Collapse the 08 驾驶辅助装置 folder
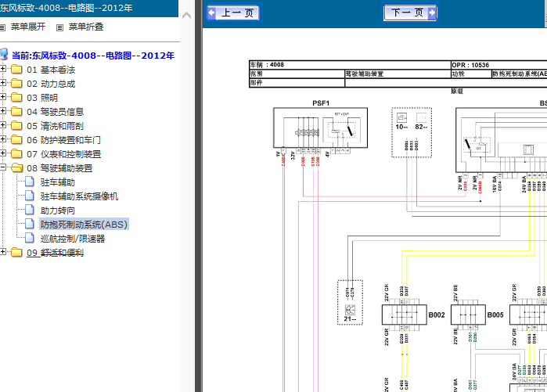The image size is (547, 392). point(3,167)
